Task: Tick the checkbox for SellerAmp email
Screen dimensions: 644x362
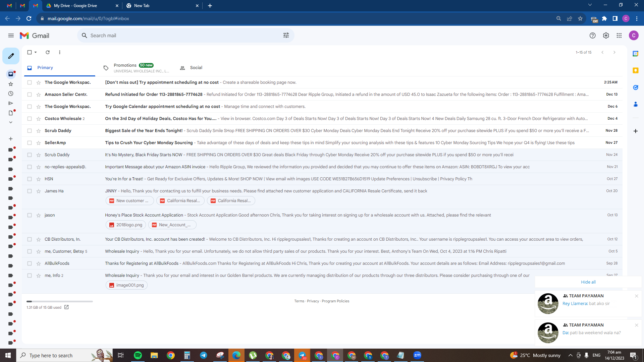Action: click(x=30, y=143)
